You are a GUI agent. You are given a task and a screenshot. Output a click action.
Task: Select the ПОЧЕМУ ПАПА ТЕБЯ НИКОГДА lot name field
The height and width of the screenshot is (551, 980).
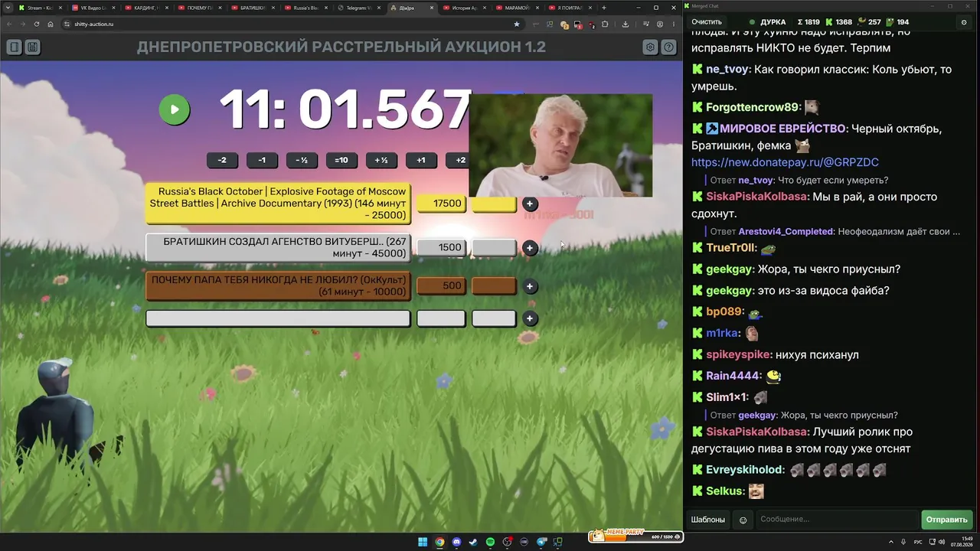278,286
